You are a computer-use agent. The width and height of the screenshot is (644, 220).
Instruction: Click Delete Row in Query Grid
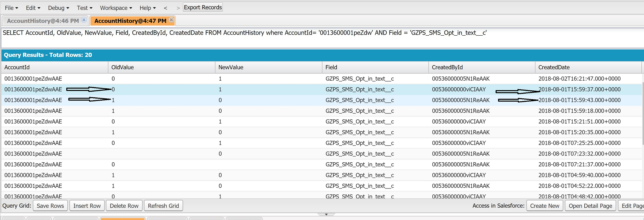click(124, 206)
